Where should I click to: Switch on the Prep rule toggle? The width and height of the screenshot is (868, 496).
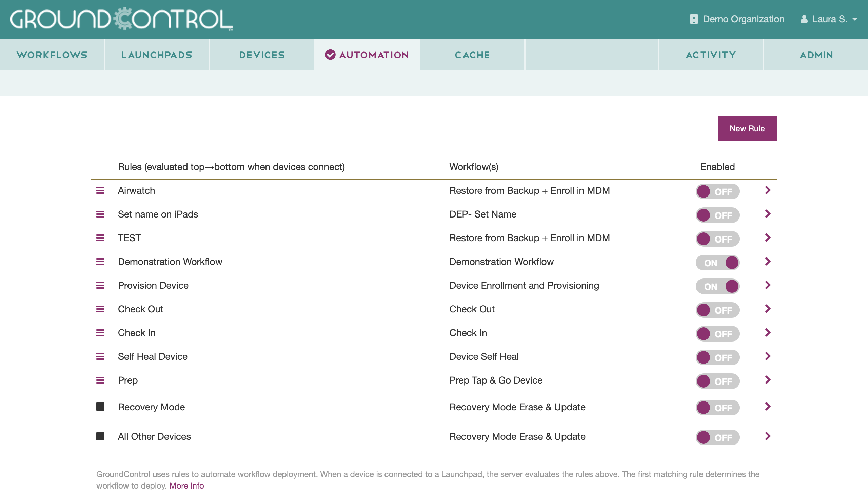pos(717,381)
